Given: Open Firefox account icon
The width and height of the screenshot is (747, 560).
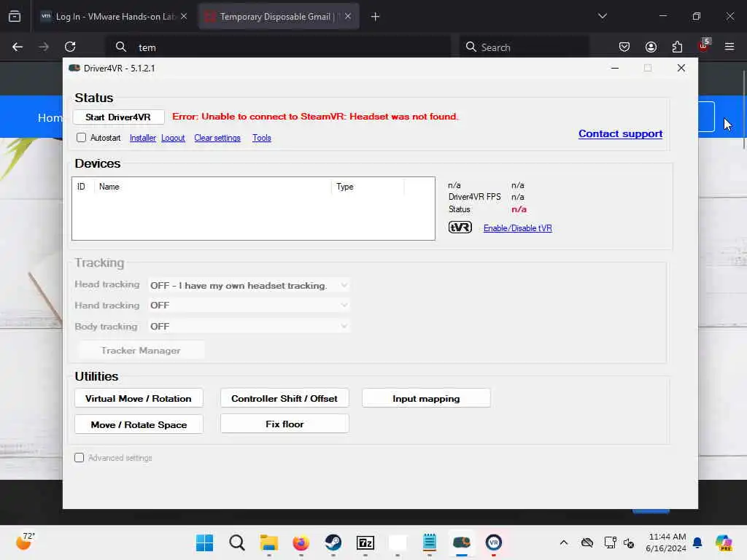Looking at the screenshot, I should (651, 47).
